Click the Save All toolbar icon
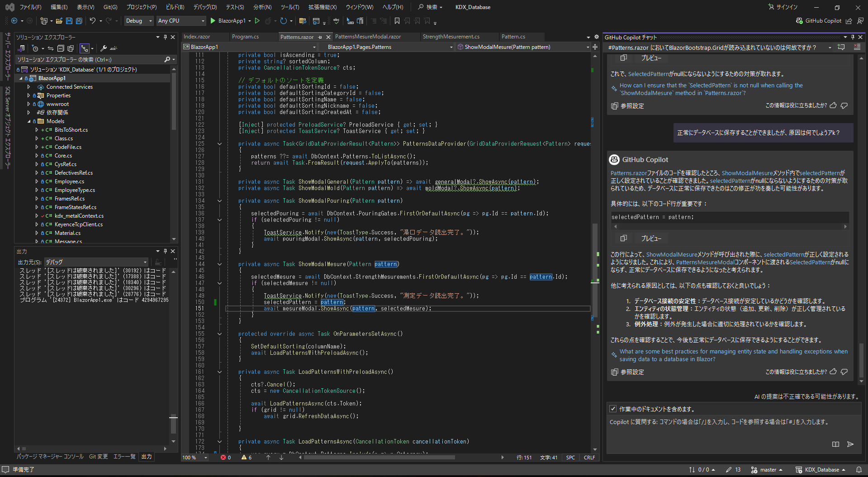 click(79, 21)
